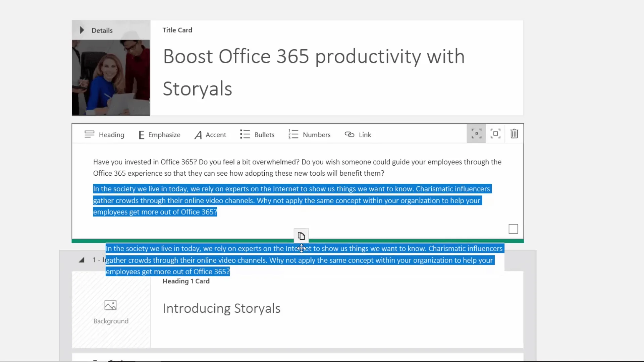Screen dimensions: 644x362
Task: Click the small focus frame icon
Action: tap(476, 133)
